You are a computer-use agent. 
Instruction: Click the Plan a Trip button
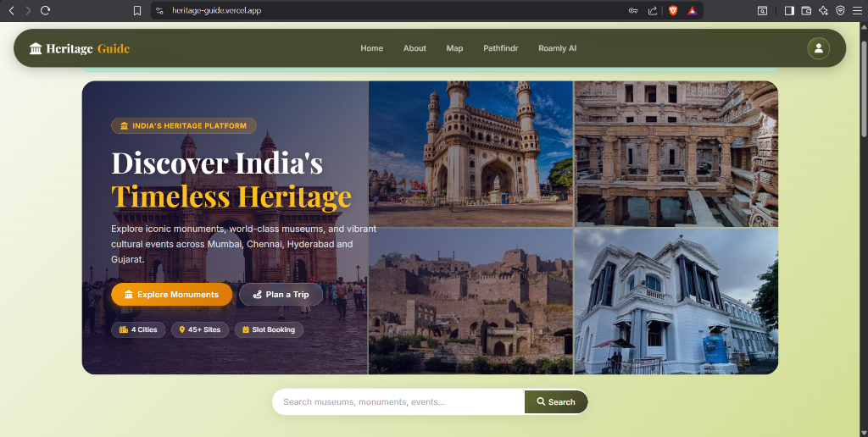[281, 294]
